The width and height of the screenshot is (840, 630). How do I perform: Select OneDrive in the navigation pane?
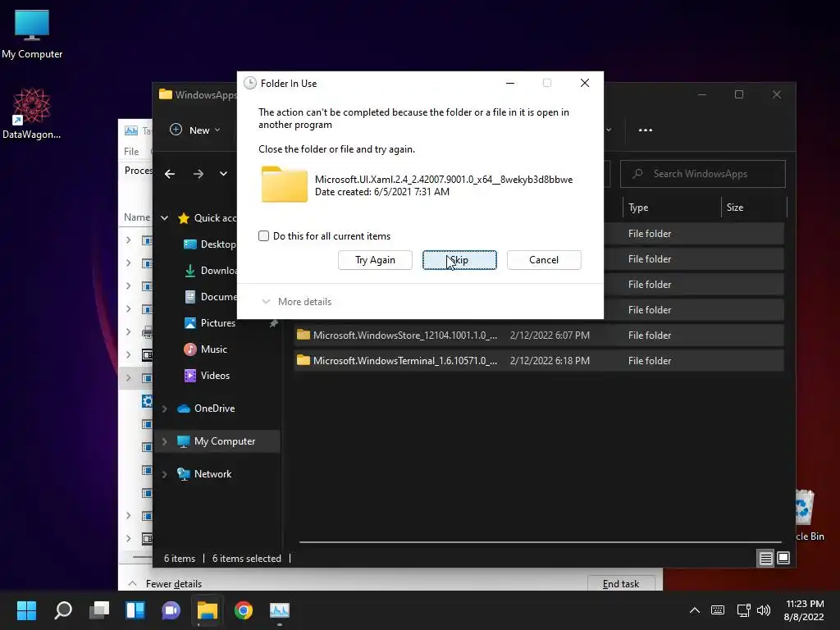tap(207, 409)
